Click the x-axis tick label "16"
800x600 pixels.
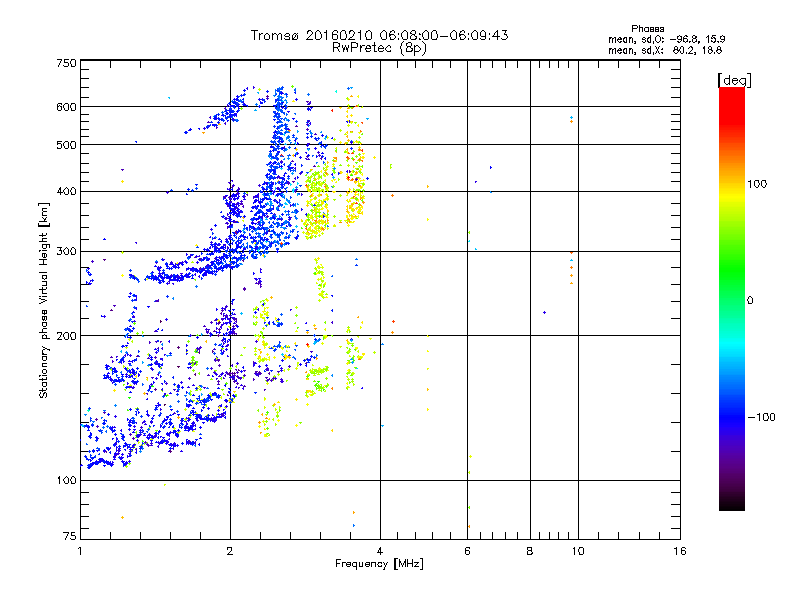pos(680,551)
